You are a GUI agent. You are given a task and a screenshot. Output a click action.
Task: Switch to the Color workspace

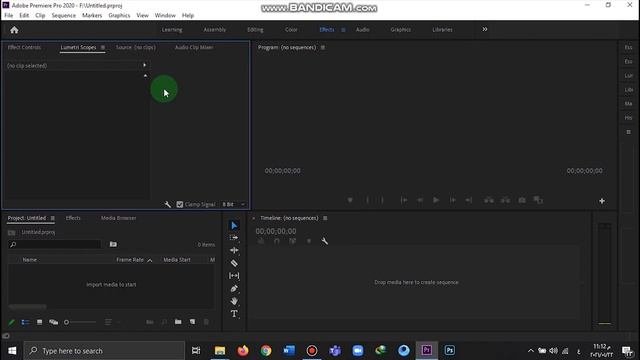(x=291, y=30)
